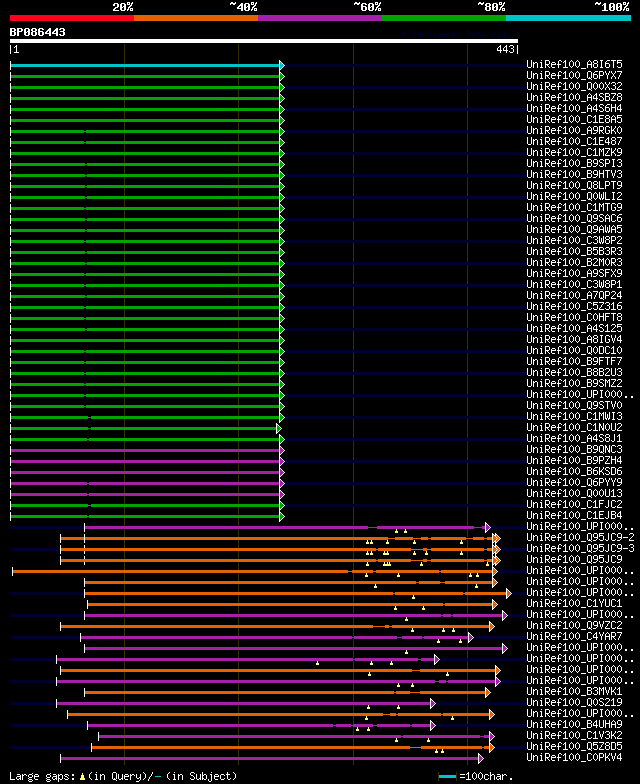Select the label UniRef100_C1MWI3
Image resolution: width=640 pixels, height=784 pixels.
tap(574, 416)
